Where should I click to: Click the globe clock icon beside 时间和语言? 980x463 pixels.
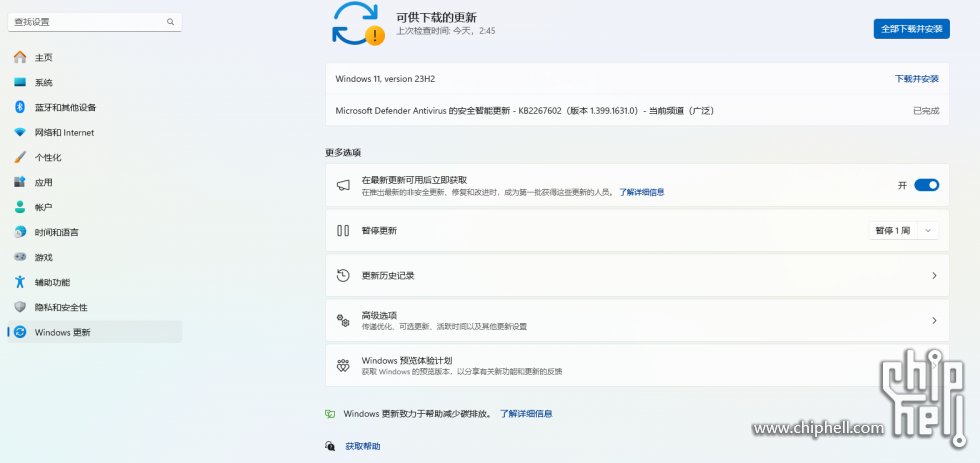20,232
